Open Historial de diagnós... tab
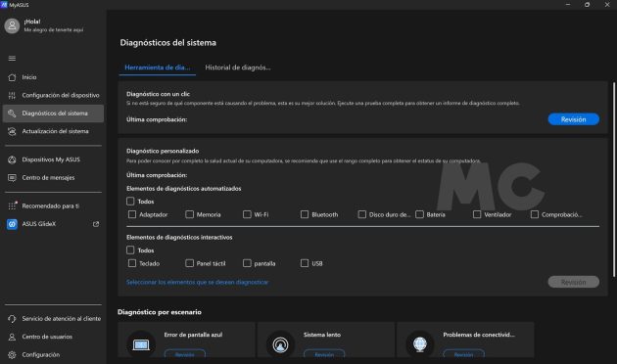Viewport: 617px width, 364px height. (x=238, y=68)
